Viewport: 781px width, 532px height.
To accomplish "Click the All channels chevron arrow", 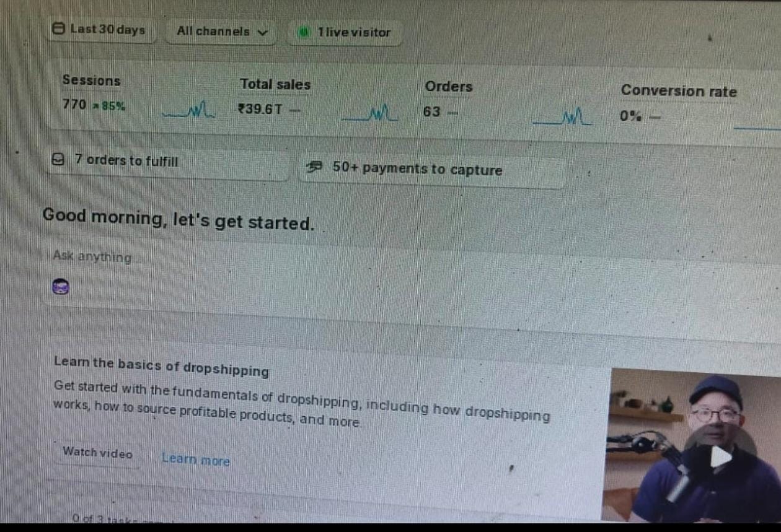I will point(263,32).
